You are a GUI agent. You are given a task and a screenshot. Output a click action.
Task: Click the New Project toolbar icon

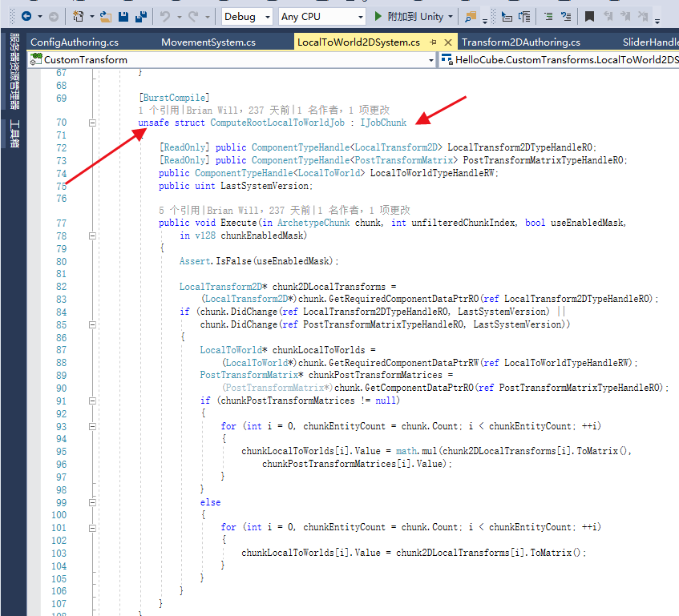point(79,17)
